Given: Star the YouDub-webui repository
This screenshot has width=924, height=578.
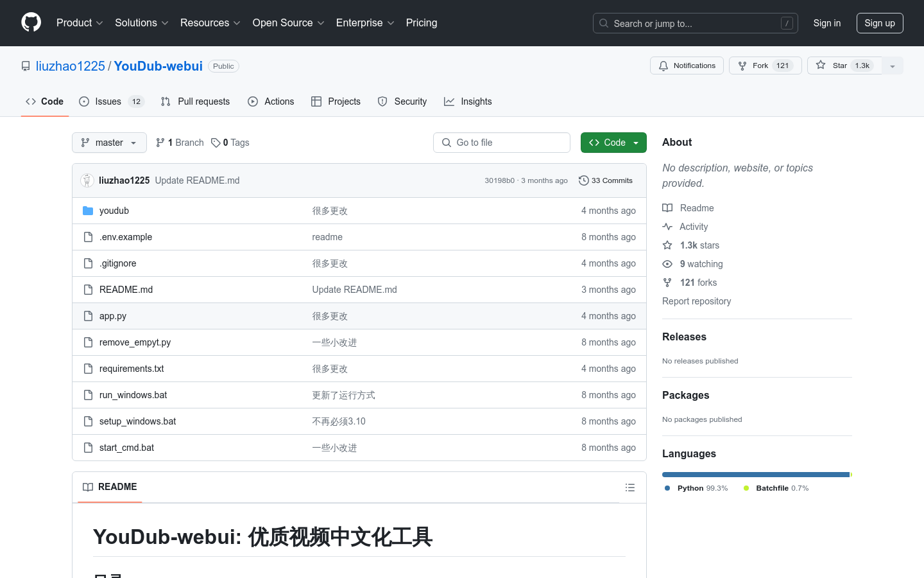Looking at the screenshot, I should point(844,66).
